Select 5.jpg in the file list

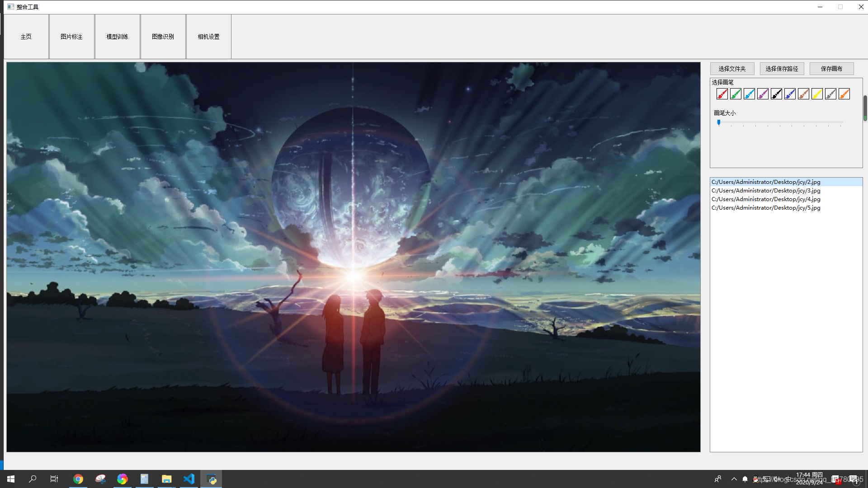(x=786, y=208)
